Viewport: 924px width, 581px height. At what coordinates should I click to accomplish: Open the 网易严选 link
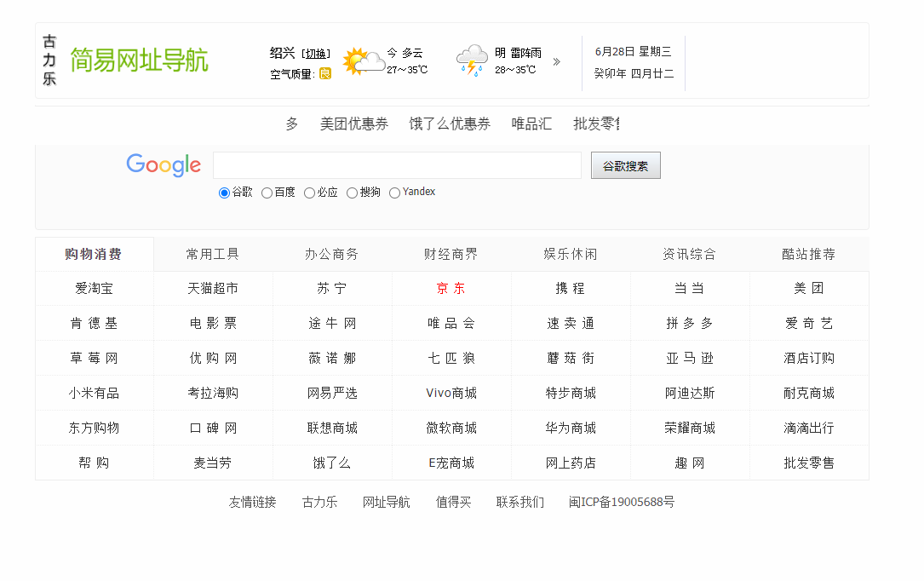(332, 393)
